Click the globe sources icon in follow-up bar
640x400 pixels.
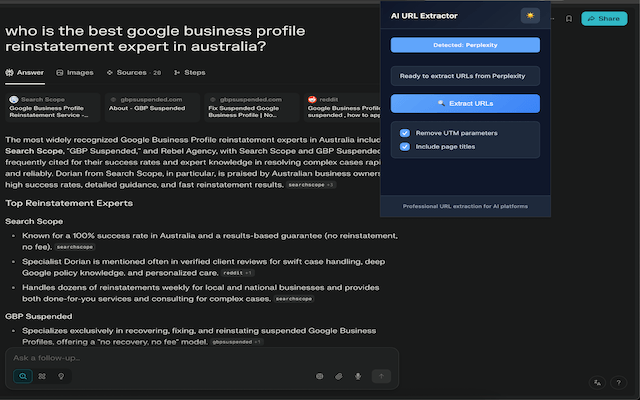click(320, 376)
